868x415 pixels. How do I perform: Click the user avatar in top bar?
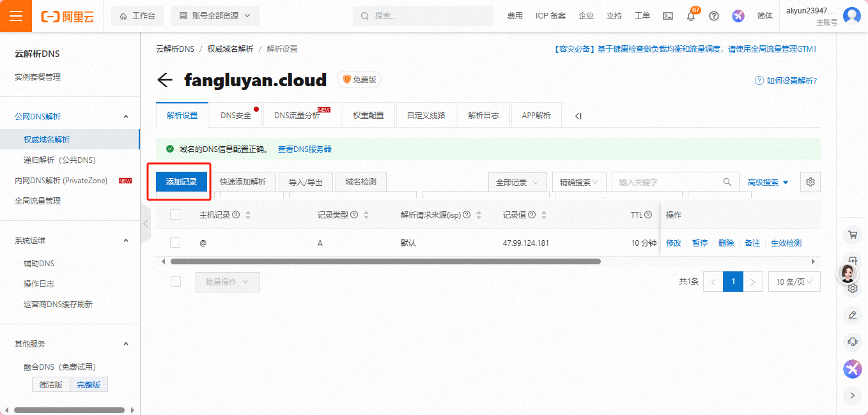[x=852, y=16]
